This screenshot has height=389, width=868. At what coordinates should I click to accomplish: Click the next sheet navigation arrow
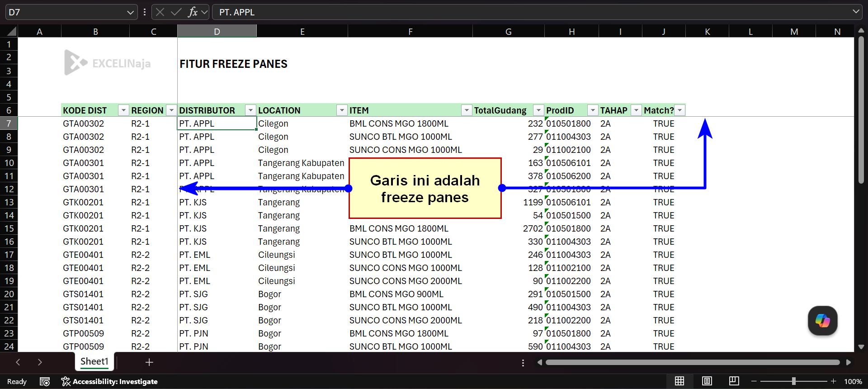(x=40, y=362)
